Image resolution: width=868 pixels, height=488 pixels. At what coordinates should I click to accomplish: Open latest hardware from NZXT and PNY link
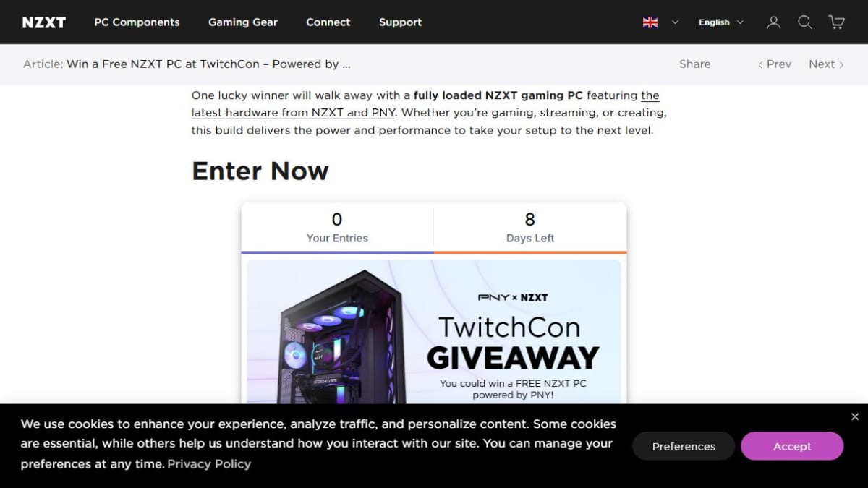click(x=425, y=104)
